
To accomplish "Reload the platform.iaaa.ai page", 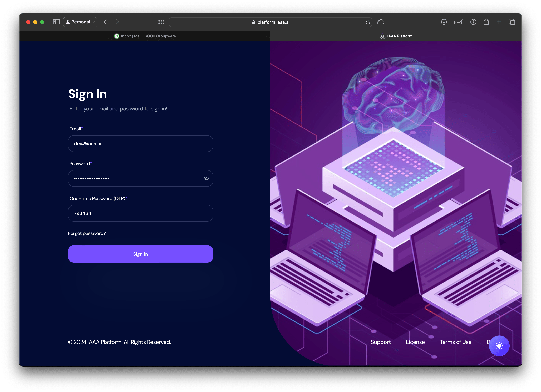I will click(x=368, y=22).
